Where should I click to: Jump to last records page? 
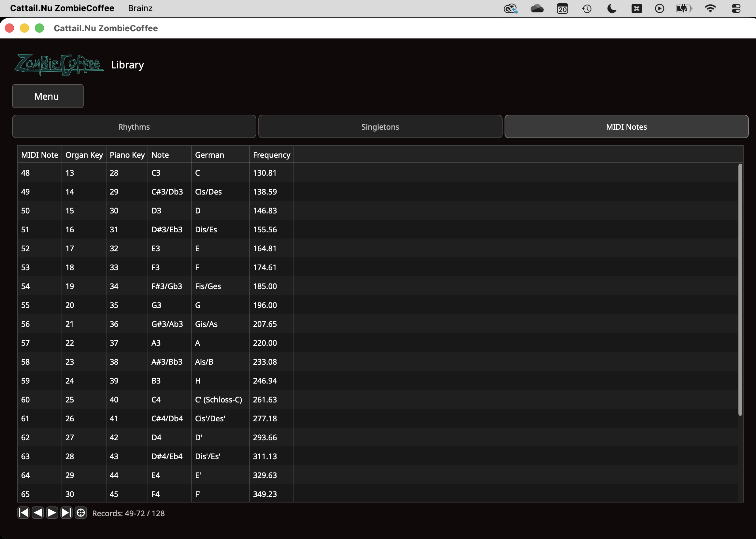[66, 513]
